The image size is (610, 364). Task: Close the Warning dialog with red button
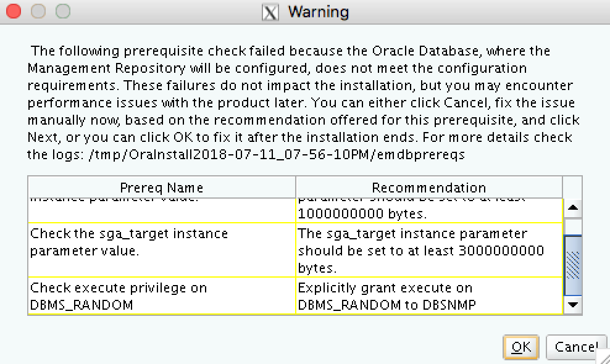tap(13, 11)
